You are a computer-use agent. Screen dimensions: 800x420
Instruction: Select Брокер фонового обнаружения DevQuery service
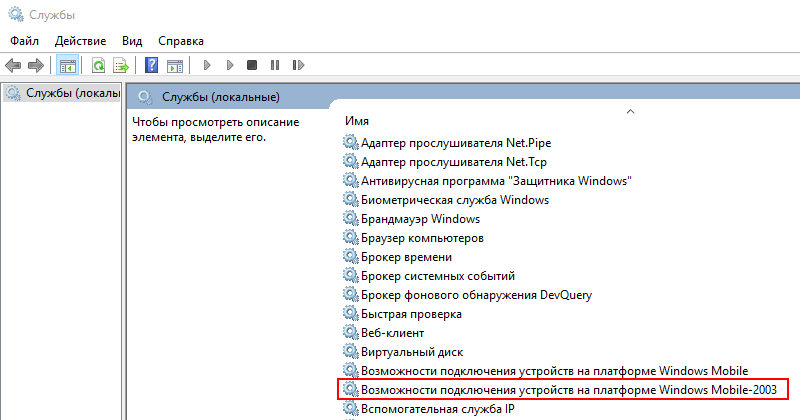click(x=468, y=295)
